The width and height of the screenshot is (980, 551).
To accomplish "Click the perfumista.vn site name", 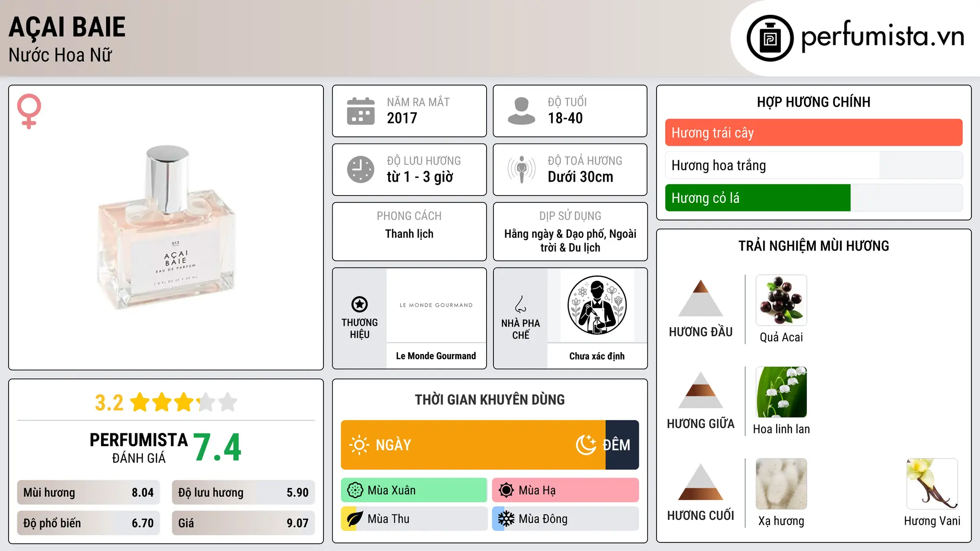I will [883, 36].
